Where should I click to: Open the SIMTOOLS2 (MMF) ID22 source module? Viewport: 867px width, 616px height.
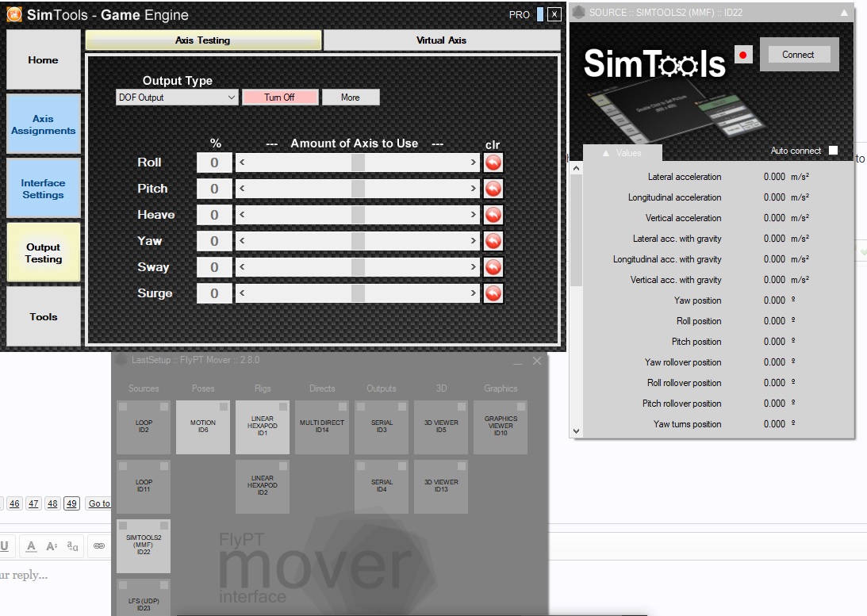click(x=144, y=545)
